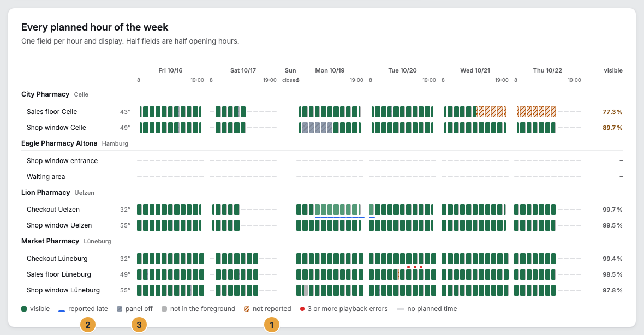The width and height of the screenshot is (644, 335).
Task: Click the 77.3 % visibility value
Action: pyautogui.click(x=612, y=112)
